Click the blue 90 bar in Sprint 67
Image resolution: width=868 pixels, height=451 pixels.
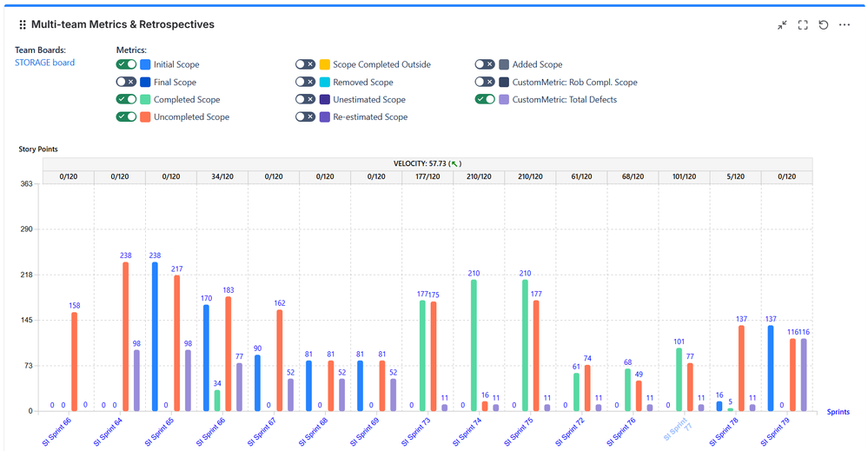click(x=257, y=383)
